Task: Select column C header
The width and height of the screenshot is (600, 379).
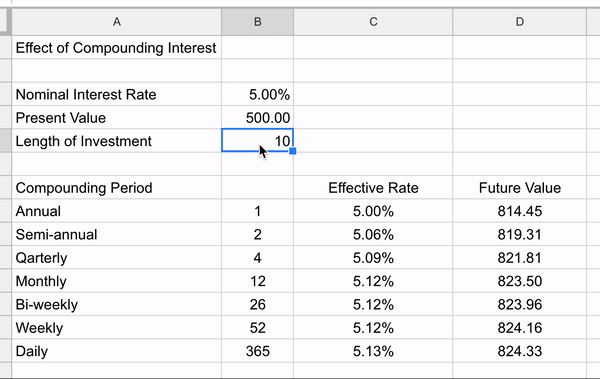Action: pyautogui.click(x=373, y=22)
